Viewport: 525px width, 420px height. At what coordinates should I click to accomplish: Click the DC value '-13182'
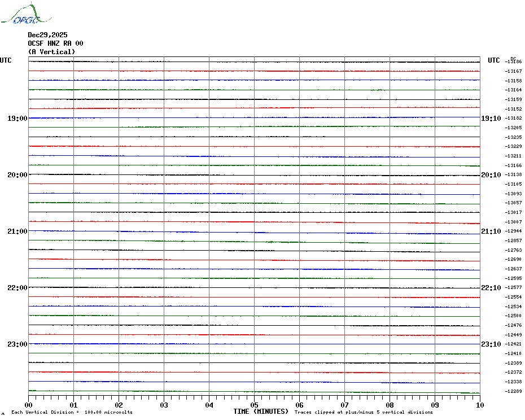pyautogui.click(x=513, y=118)
